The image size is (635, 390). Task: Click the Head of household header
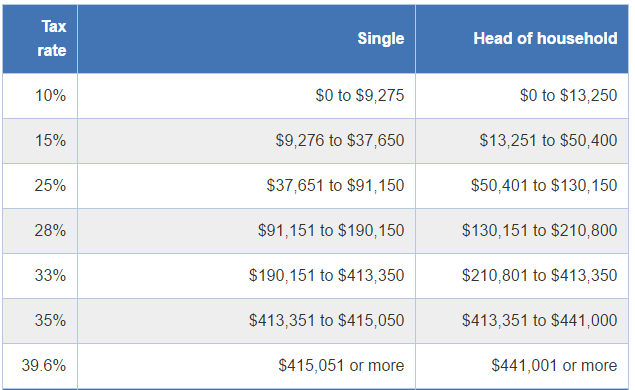522,39
